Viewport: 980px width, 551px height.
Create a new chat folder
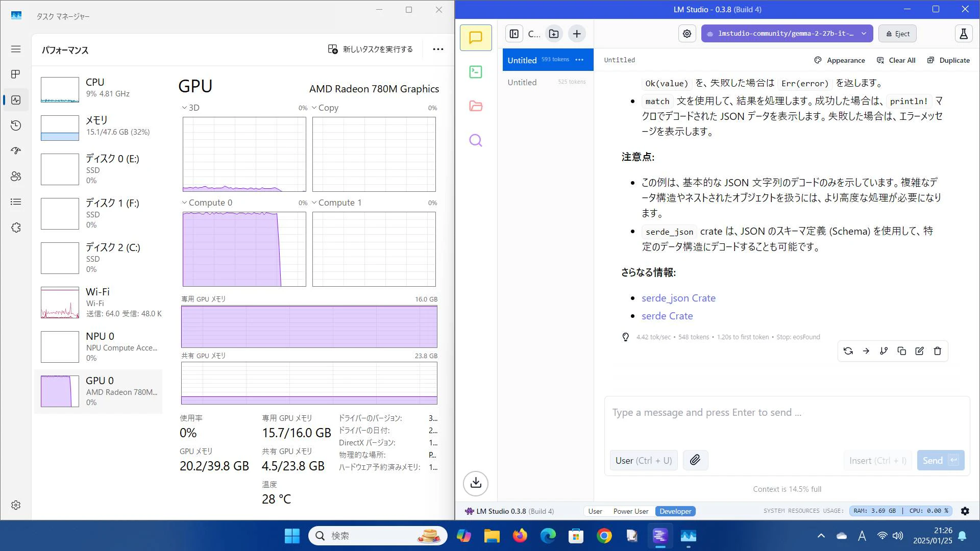pos(554,34)
